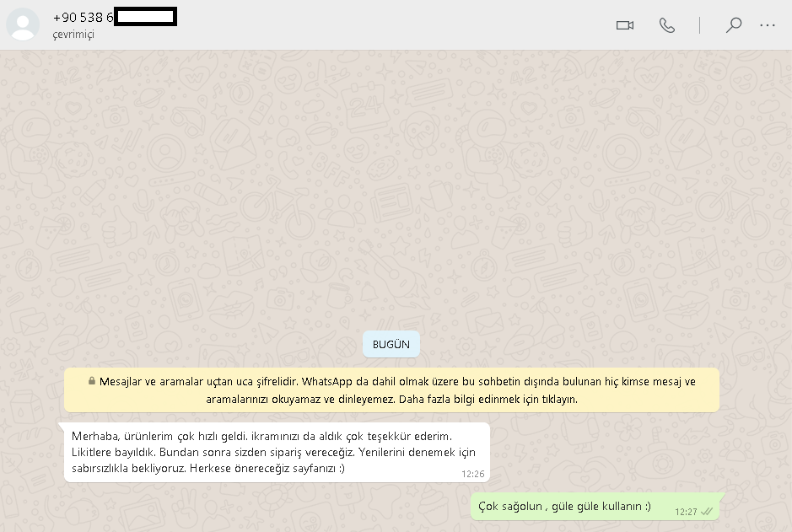Select the sent message "Çok sağolun, güle güle kullanın"
The width and height of the screenshot is (792, 532).
[x=564, y=506]
